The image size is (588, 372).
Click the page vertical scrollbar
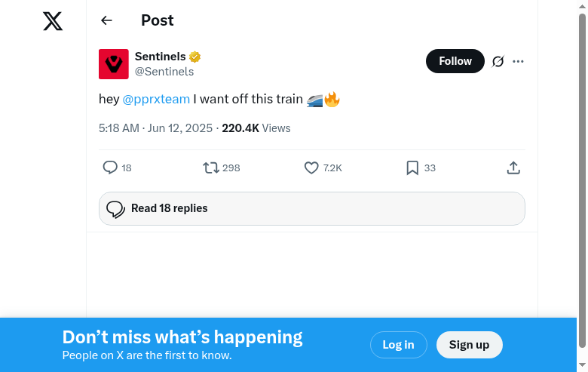pos(582,181)
